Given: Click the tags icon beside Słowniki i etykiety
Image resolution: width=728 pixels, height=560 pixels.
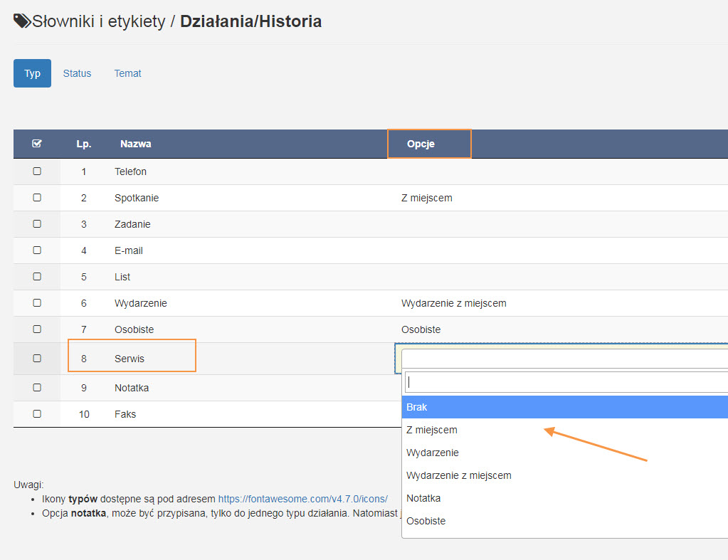Looking at the screenshot, I should (22, 21).
